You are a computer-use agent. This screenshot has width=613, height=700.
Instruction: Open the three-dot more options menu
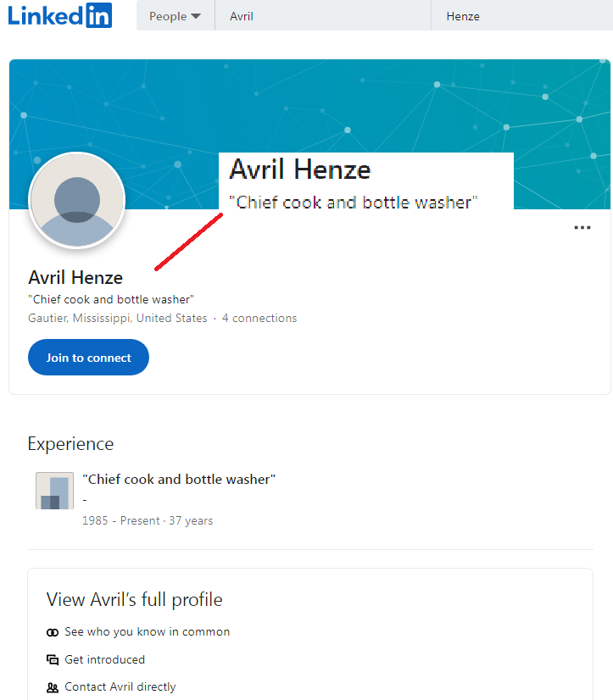point(582,228)
